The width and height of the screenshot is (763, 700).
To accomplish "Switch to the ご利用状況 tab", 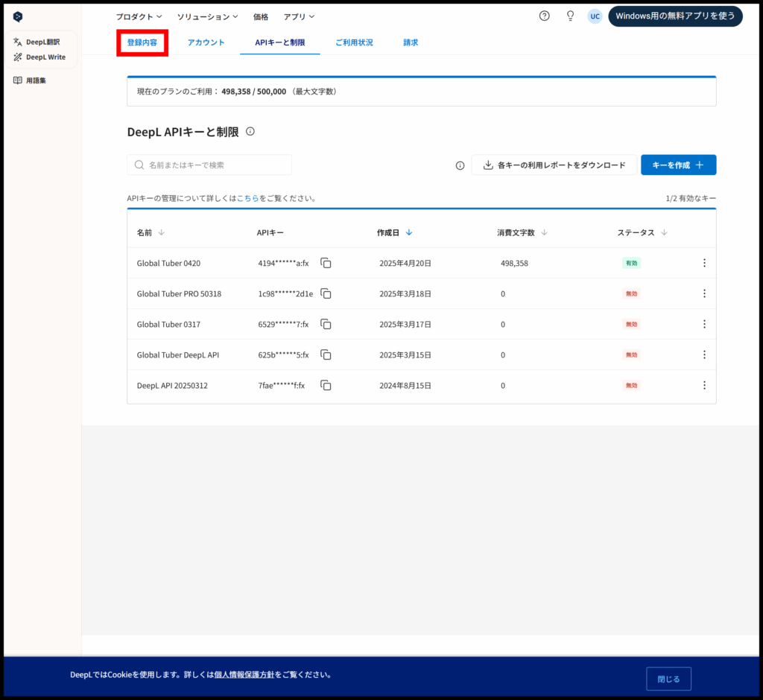I will point(354,42).
